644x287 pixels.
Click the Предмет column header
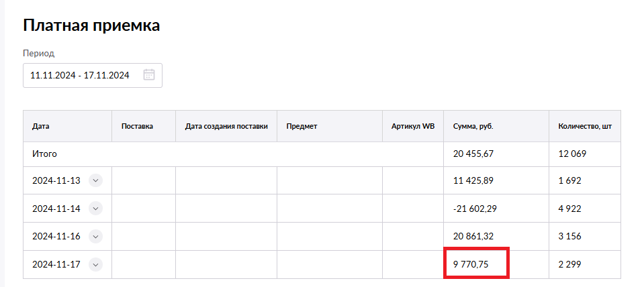click(301, 126)
